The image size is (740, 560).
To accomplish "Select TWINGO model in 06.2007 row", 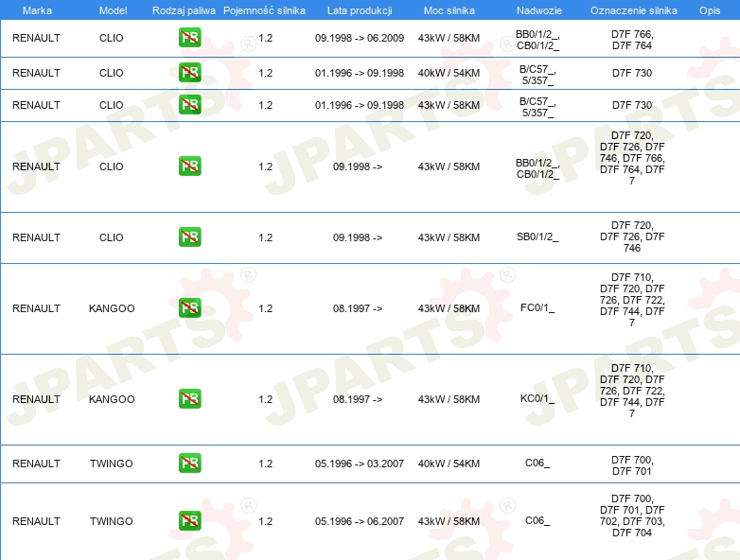I will (112, 521).
